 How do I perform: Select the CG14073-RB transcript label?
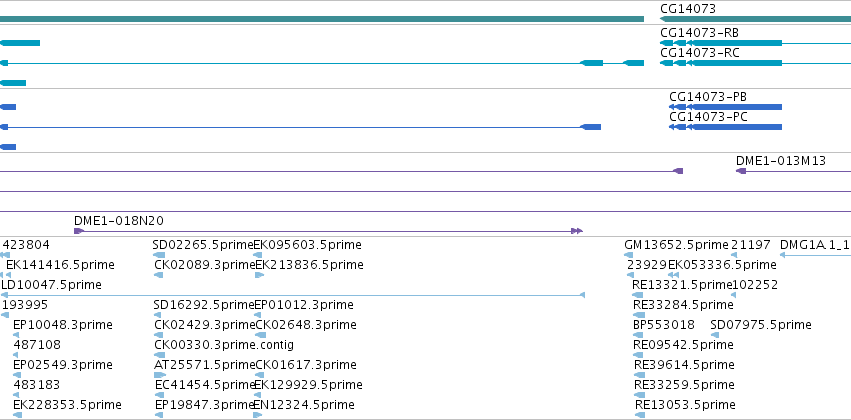pos(700,33)
